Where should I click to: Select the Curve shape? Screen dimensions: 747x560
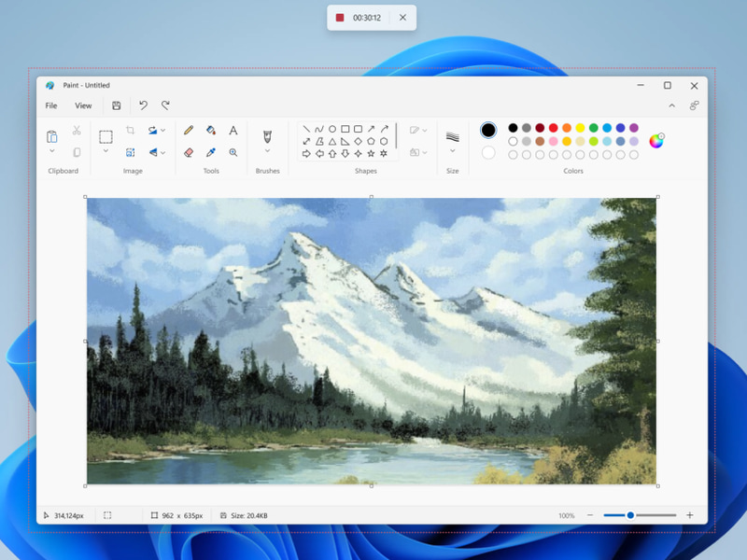(x=319, y=129)
